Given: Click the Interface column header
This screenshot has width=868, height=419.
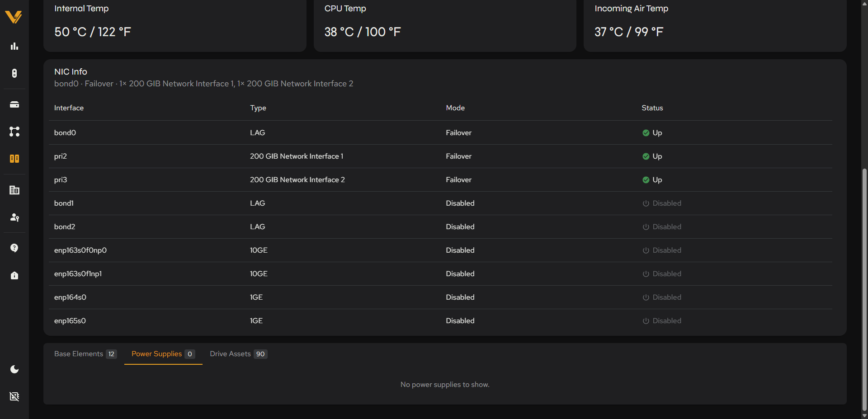Looking at the screenshot, I should click(x=69, y=108).
